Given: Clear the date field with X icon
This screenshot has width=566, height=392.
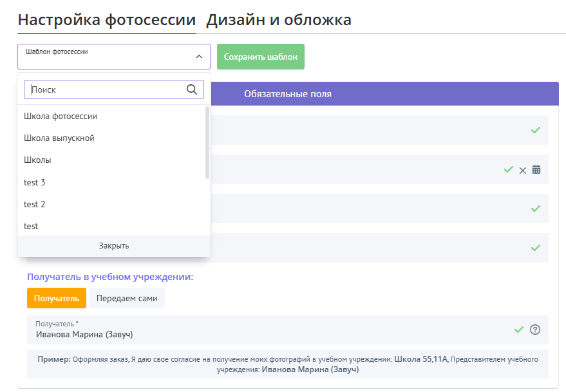Looking at the screenshot, I should click(x=523, y=170).
